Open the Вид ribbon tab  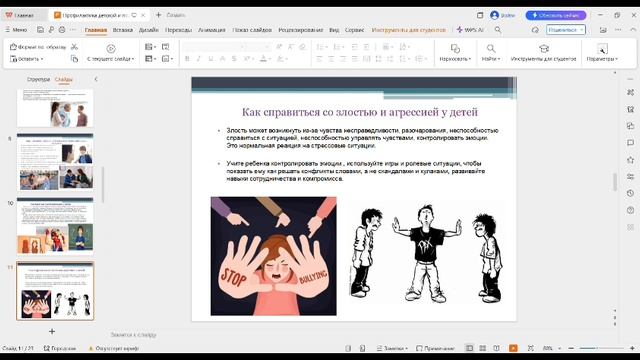pyautogui.click(x=334, y=30)
